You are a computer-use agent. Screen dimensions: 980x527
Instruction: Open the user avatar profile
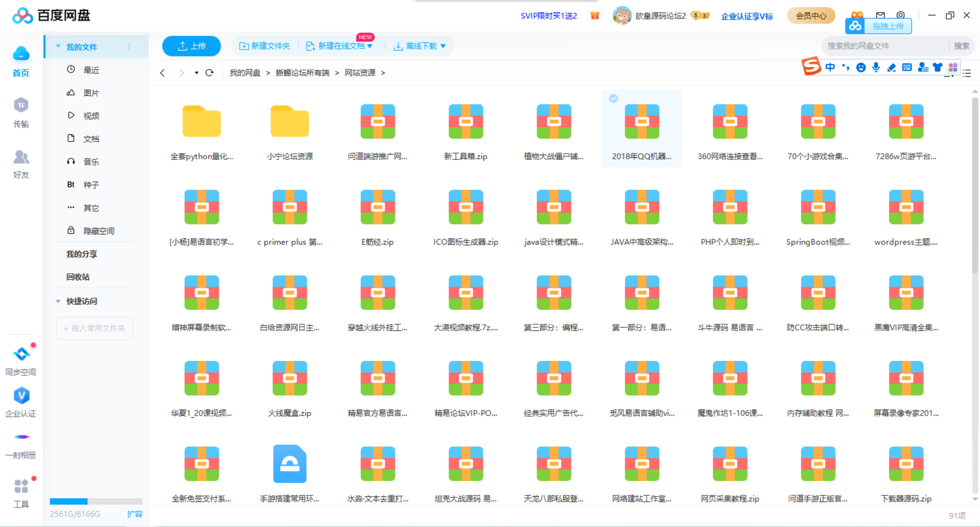point(622,16)
